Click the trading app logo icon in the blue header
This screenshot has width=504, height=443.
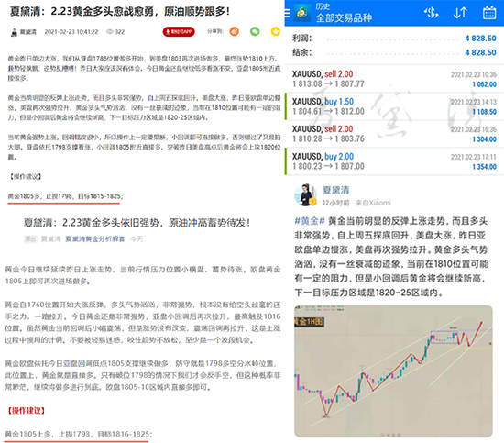point(302,13)
